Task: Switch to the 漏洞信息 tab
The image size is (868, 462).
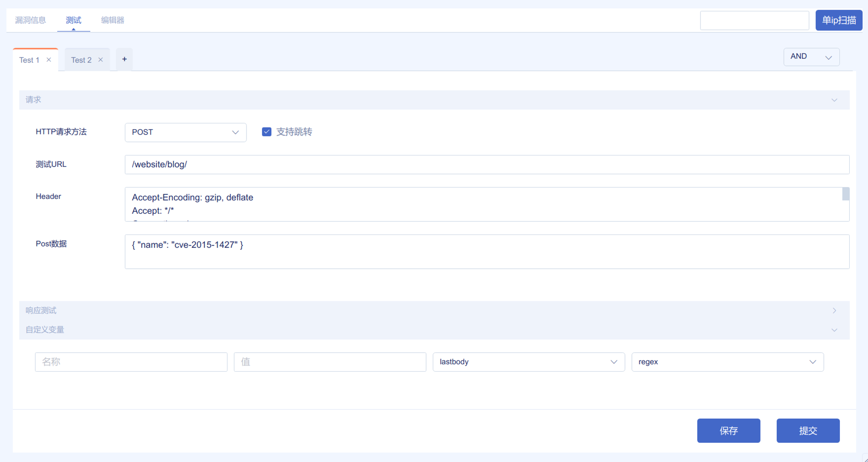Action: point(30,20)
